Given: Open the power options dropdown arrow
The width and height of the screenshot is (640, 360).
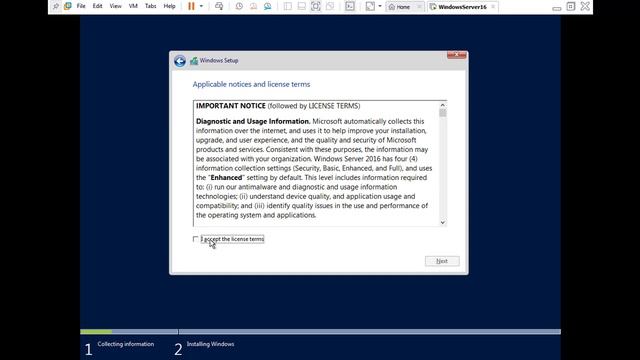Looking at the screenshot, I should click(x=201, y=6).
